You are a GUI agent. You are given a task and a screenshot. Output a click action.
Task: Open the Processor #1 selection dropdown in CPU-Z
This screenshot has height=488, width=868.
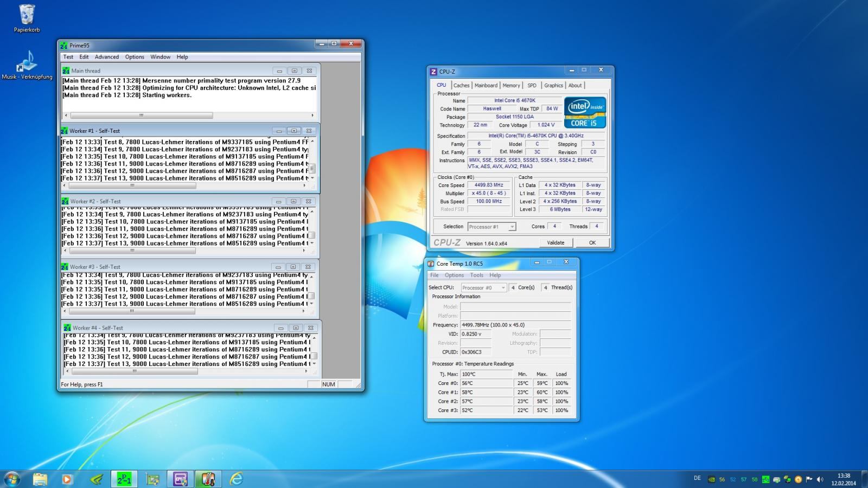pos(492,227)
